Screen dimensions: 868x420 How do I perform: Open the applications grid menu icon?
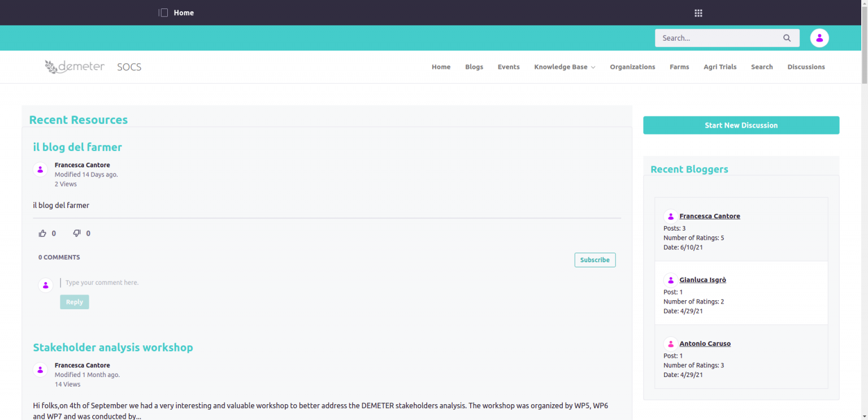(698, 13)
